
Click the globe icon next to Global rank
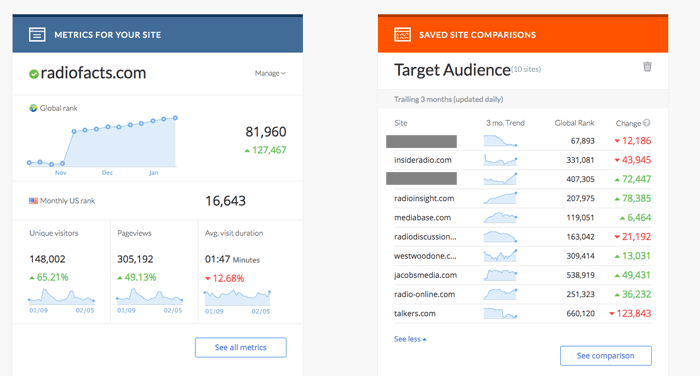[x=33, y=108]
